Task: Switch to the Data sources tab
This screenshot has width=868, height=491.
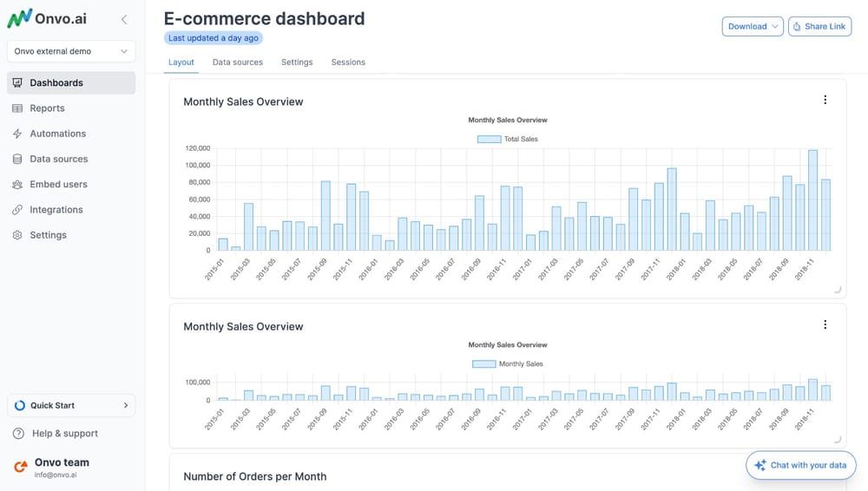Action: click(x=238, y=62)
